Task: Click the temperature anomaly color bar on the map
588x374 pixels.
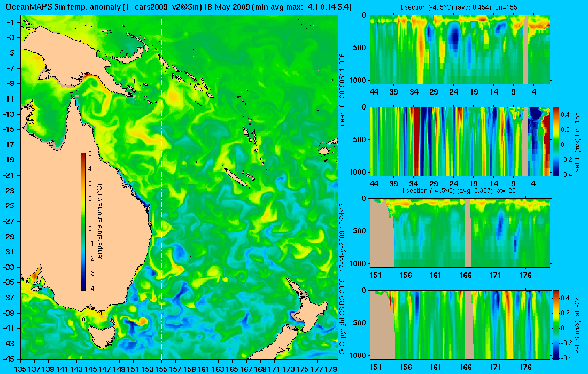Action: click(83, 222)
